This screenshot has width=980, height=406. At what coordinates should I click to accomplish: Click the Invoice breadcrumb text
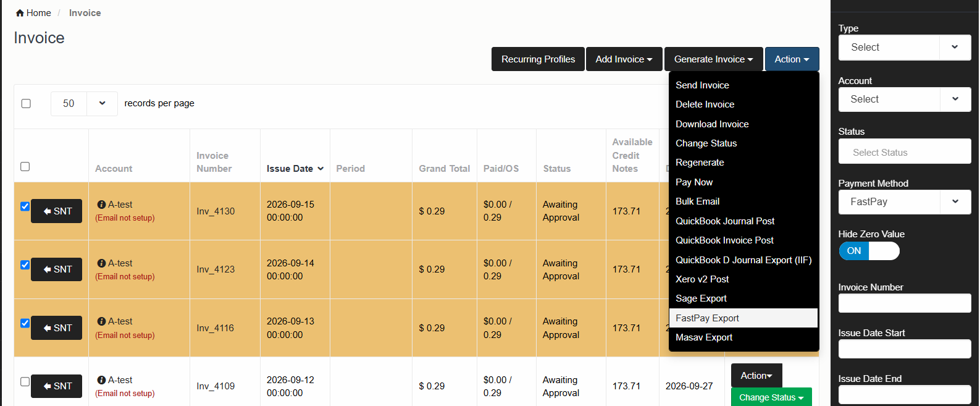pos(85,13)
